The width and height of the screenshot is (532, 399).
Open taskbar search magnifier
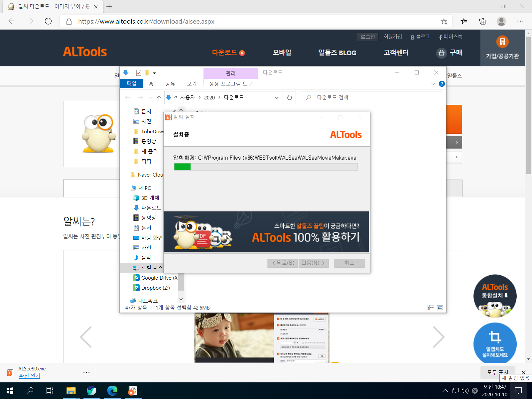pyautogui.click(x=30, y=391)
